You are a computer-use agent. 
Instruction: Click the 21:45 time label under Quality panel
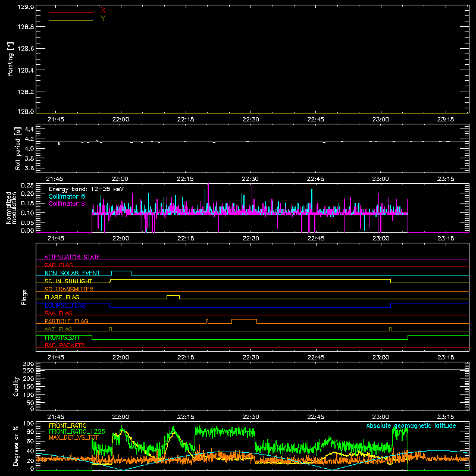tap(55, 417)
